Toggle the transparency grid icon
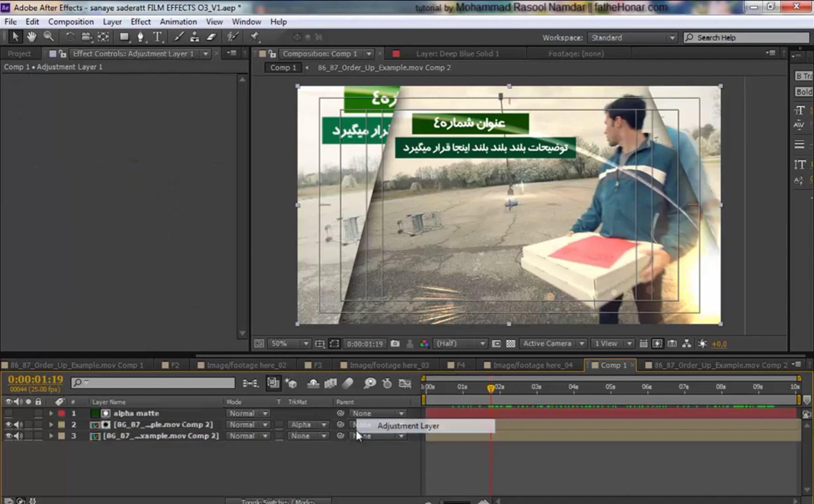The height and width of the screenshot is (504, 814). tap(510, 344)
